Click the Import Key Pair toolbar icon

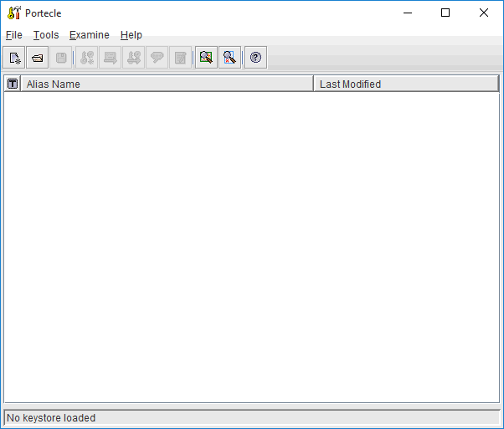pyautogui.click(x=134, y=58)
